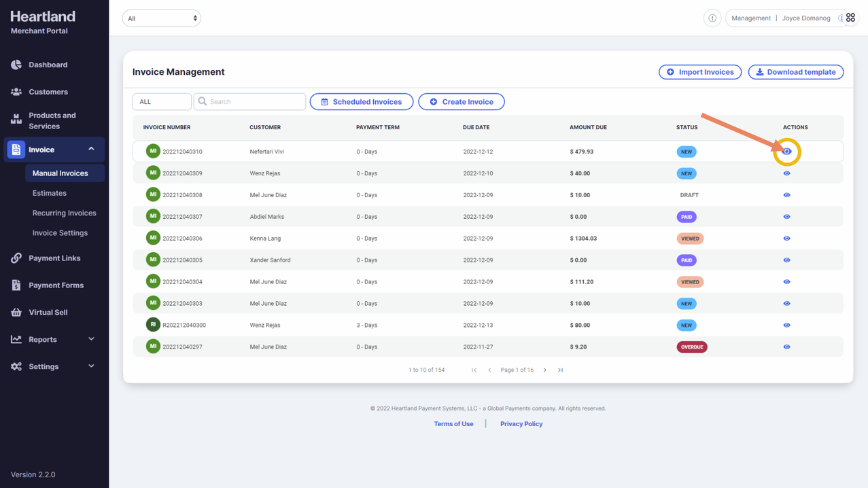Open the Virtual Sell basket icon

click(16, 313)
